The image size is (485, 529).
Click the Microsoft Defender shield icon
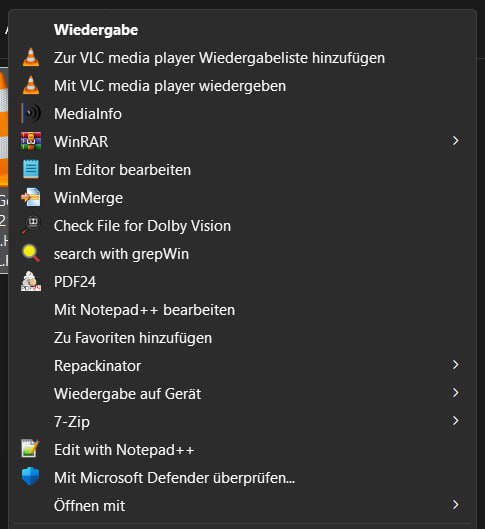[31, 477]
